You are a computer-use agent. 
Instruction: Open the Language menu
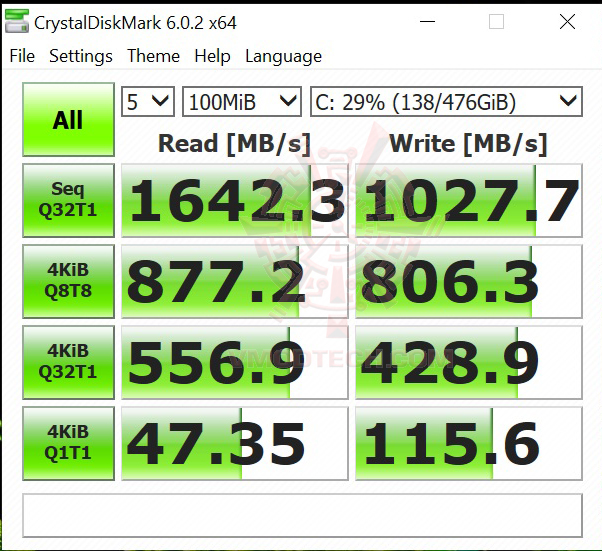click(x=283, y=56)
